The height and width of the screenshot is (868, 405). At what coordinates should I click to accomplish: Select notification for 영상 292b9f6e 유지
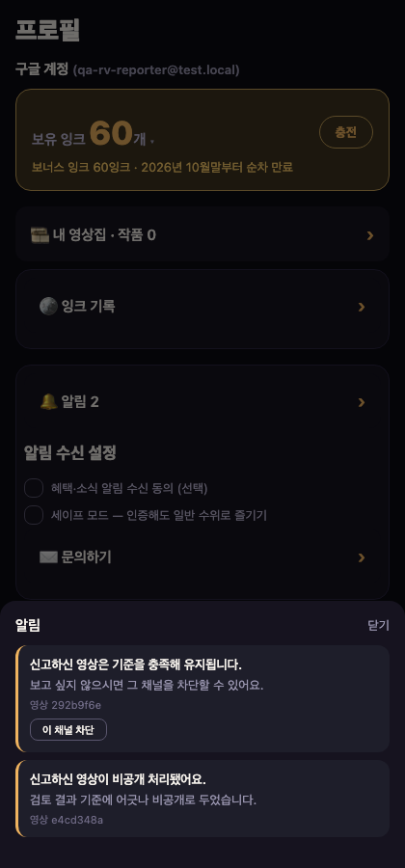click(x=202, y=698)
